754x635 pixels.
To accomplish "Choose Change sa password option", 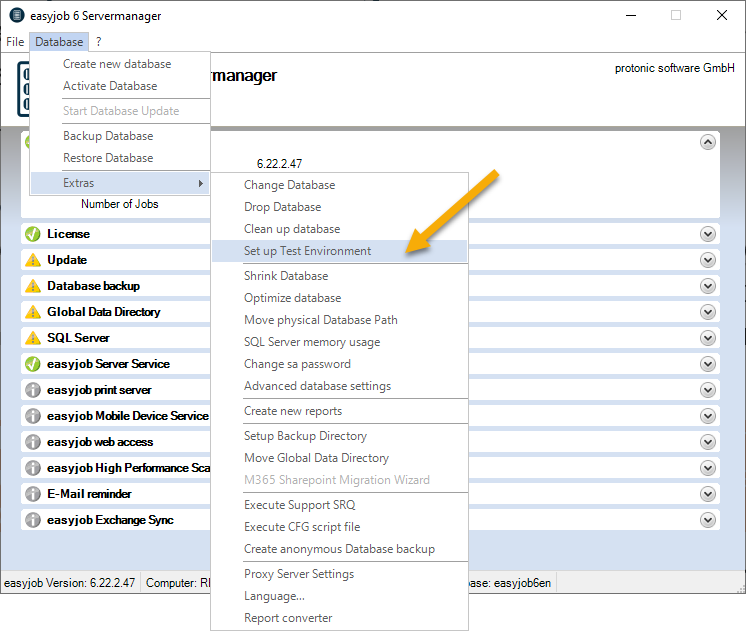I will tap(297, 364).
